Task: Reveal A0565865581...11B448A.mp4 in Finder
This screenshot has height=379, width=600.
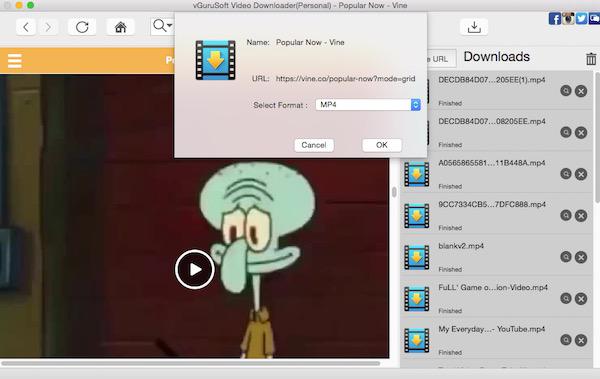Action: point(566,174)
